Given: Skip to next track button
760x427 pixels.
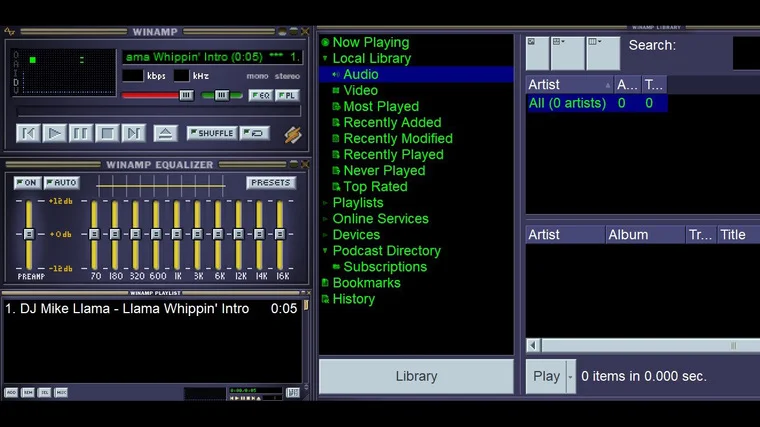Looking at the screenshot, I should (134, 133).
